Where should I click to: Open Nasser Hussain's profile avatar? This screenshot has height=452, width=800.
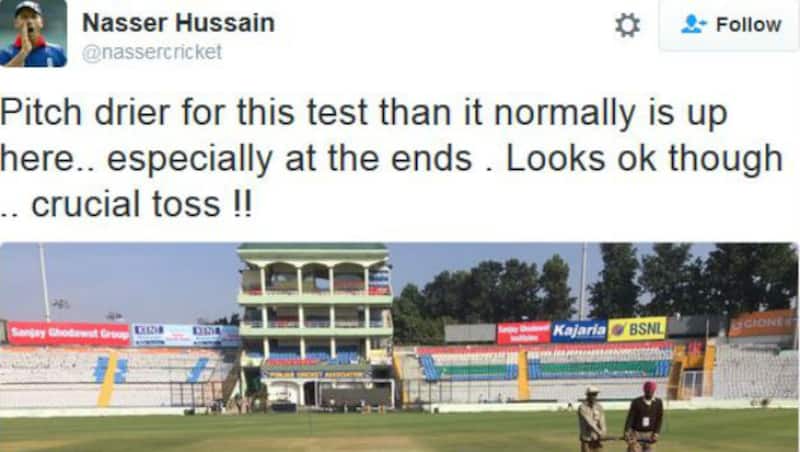point(33,33)
